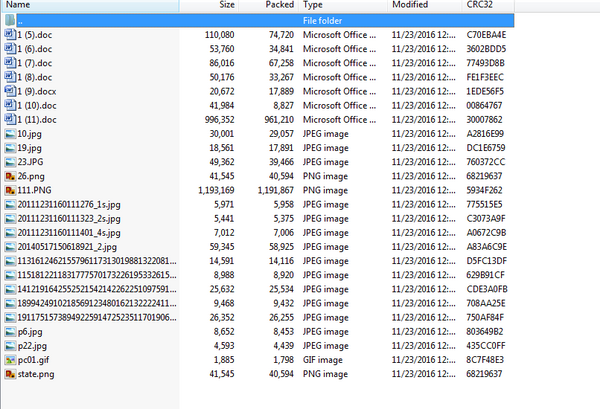Sort by the Packed column header
This screenshot has height=409, width=600.
coord(268,5)
